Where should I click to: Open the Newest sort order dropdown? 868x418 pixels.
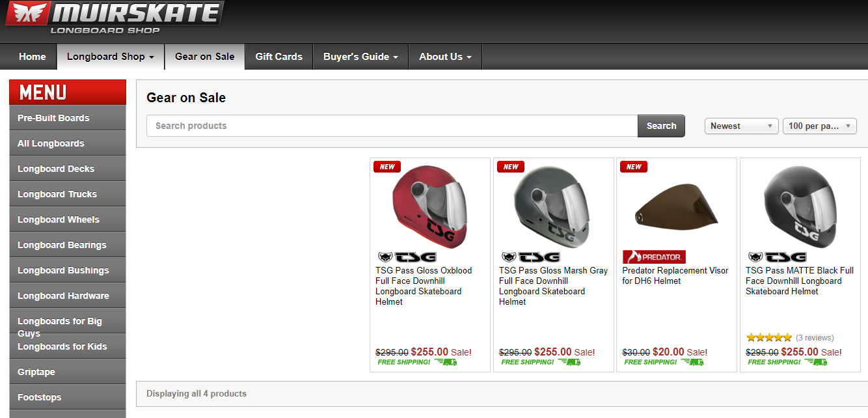pos(741,126)
